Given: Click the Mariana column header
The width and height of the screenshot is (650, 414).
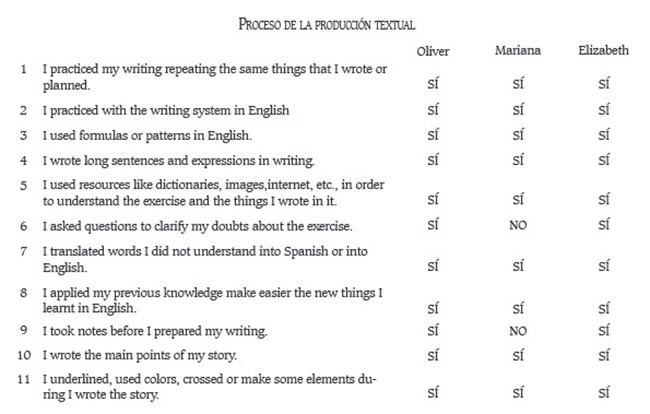Looking at the screenshot, I should (517, 51).
